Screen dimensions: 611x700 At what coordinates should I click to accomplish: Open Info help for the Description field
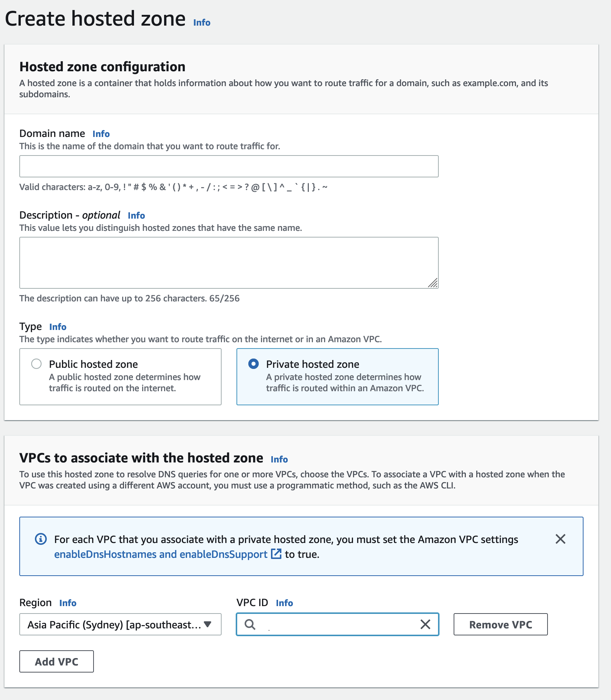[136, 216]
